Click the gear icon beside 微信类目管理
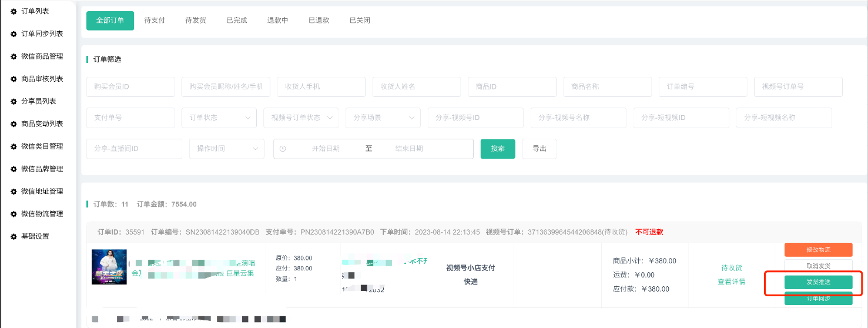The height and width of the screenshot is (328, 868). pyautogui.click(x=14, y=146)
